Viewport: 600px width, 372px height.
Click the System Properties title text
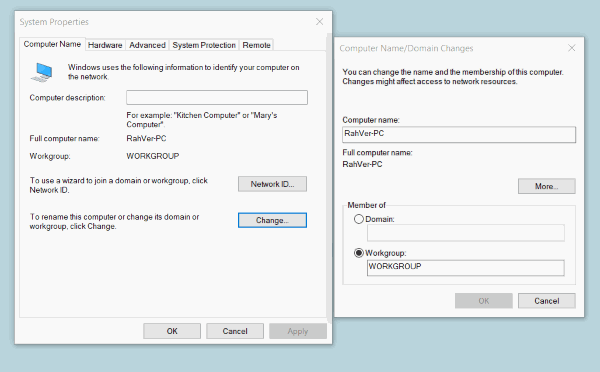click(54, 22)
